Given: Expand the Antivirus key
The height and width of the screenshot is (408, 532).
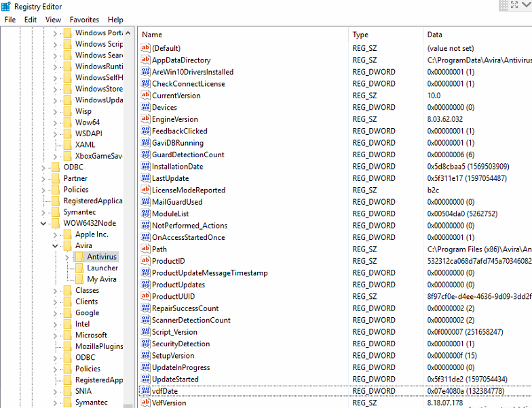Looking at the screenshot, I should 67,257.
